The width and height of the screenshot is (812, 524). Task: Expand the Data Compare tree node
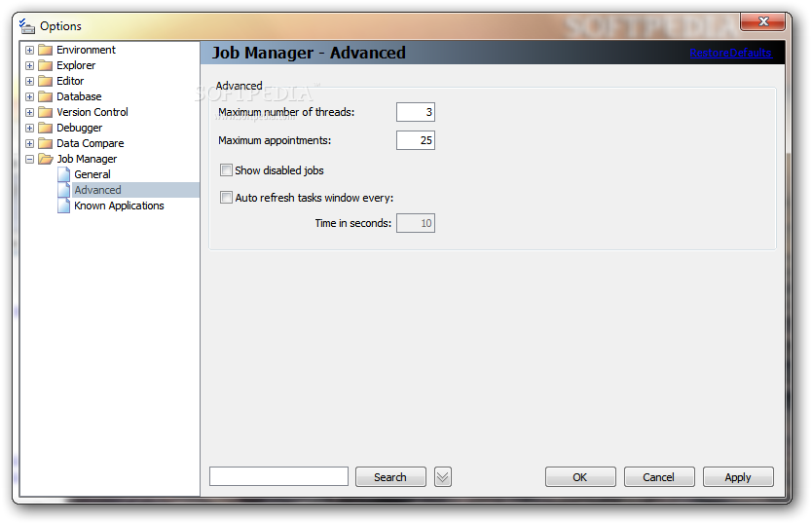[29, 143]
